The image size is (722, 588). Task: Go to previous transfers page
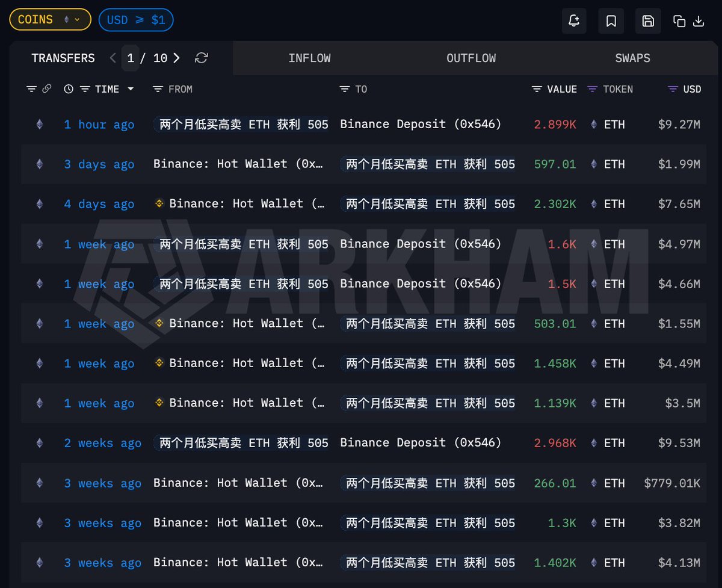tap(113, 58)
